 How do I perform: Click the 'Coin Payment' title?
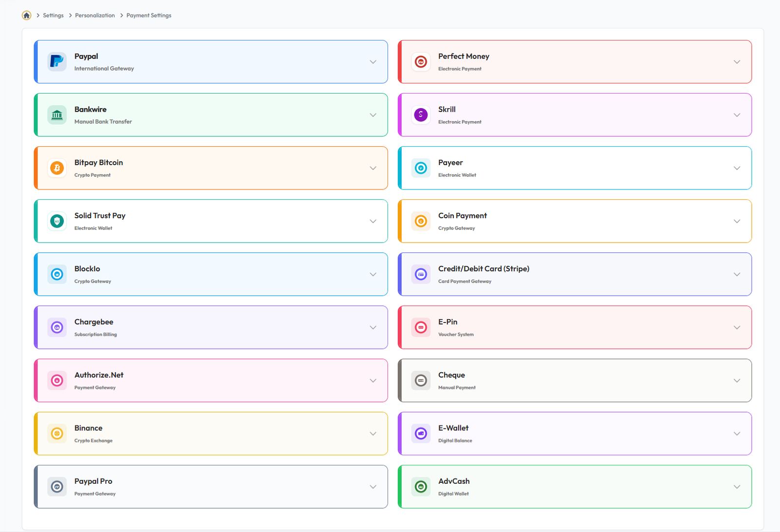coord(463,216)
